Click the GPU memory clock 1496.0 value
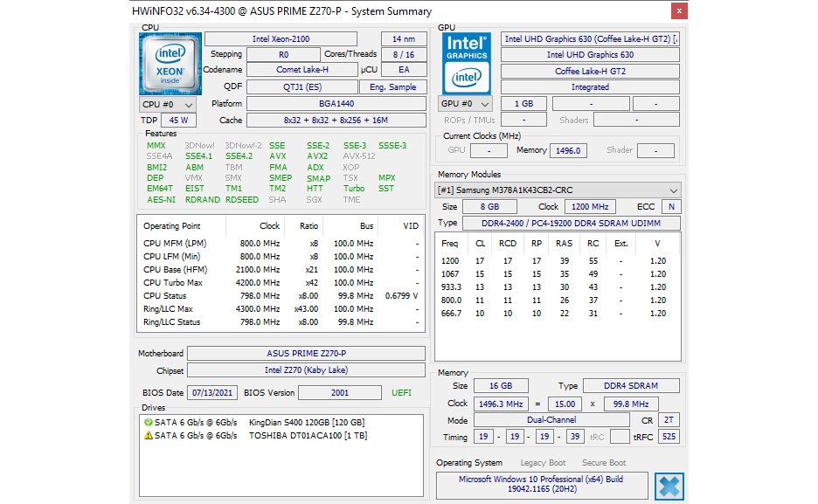The image size is (818, 504). click(x=568, y=150)
